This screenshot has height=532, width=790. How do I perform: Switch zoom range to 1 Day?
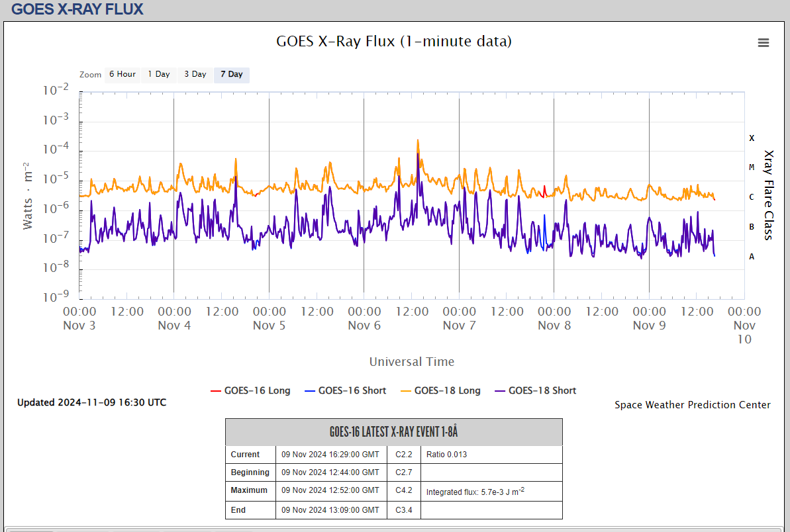158,74
